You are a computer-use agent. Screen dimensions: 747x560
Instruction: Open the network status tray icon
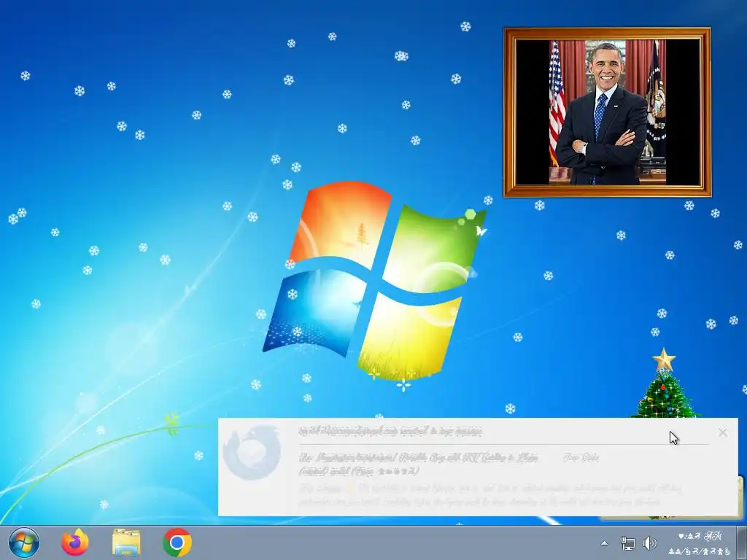pyautogui.click(x=627, y=542)
